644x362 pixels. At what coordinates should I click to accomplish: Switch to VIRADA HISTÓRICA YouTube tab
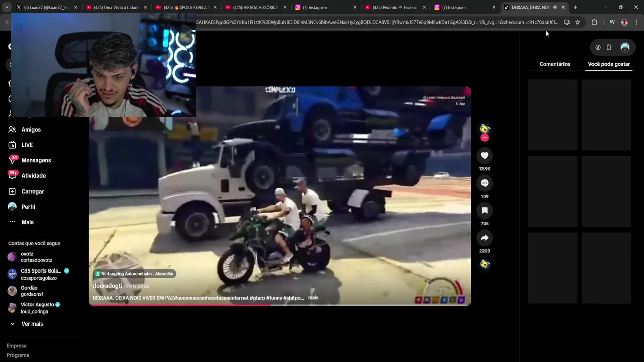tap(256, 7)
